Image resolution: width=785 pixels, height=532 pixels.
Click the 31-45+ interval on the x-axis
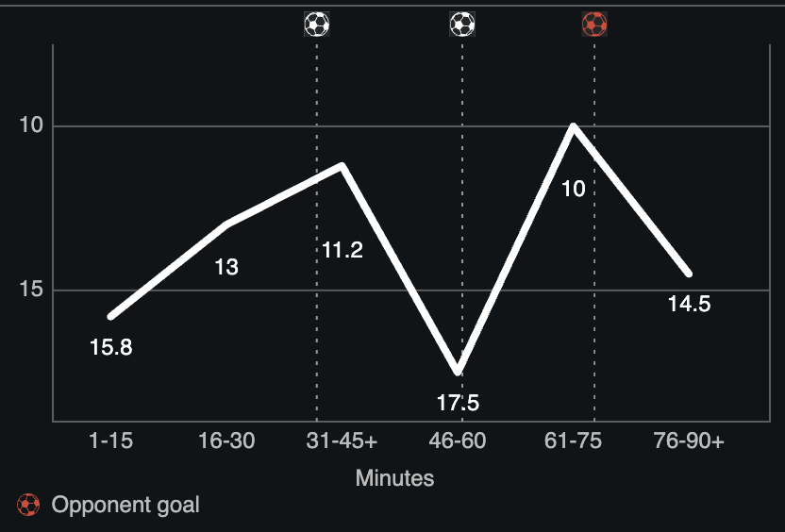click(342, 442)
